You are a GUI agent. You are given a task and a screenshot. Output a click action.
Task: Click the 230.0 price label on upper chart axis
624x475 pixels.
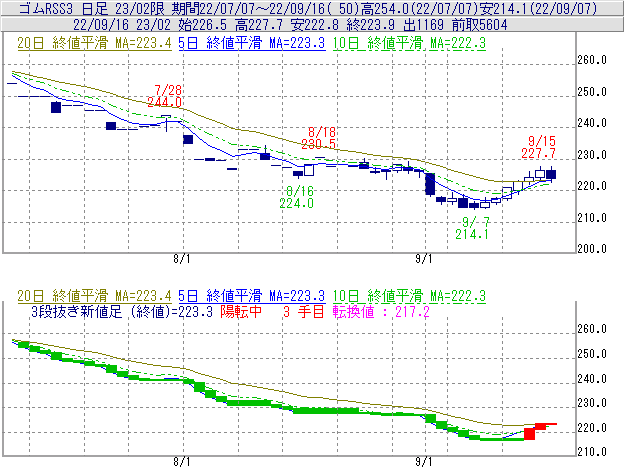click(x=592, y=155)
